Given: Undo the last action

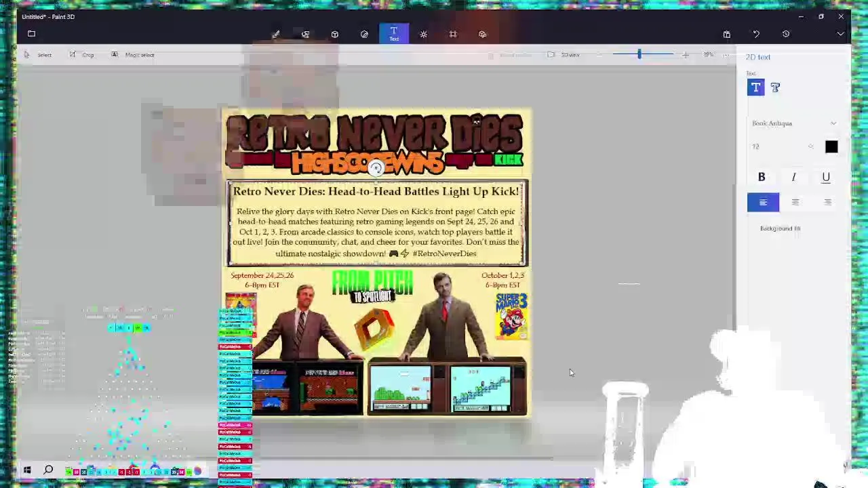Looking at the screenshot, I should (756, 34).
